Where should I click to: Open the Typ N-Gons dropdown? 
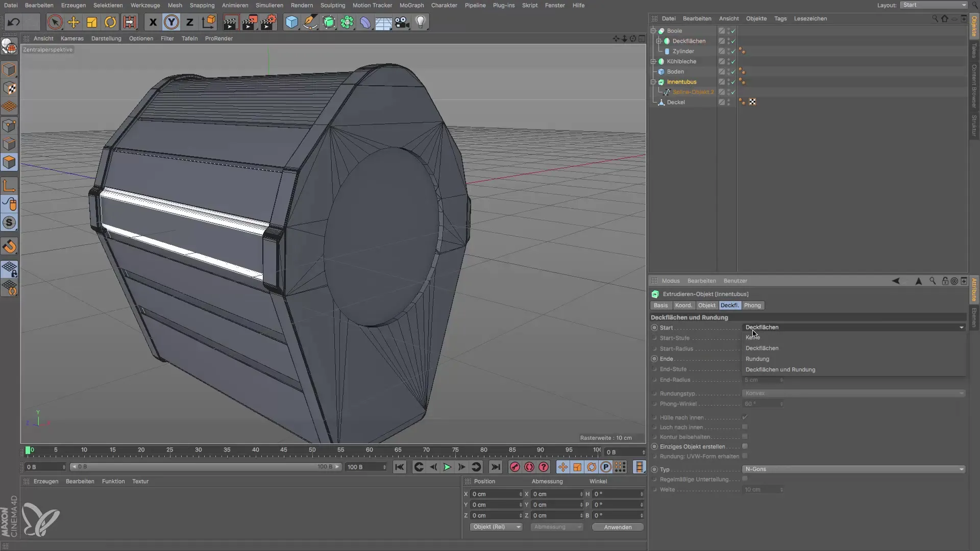coord(853,469)
